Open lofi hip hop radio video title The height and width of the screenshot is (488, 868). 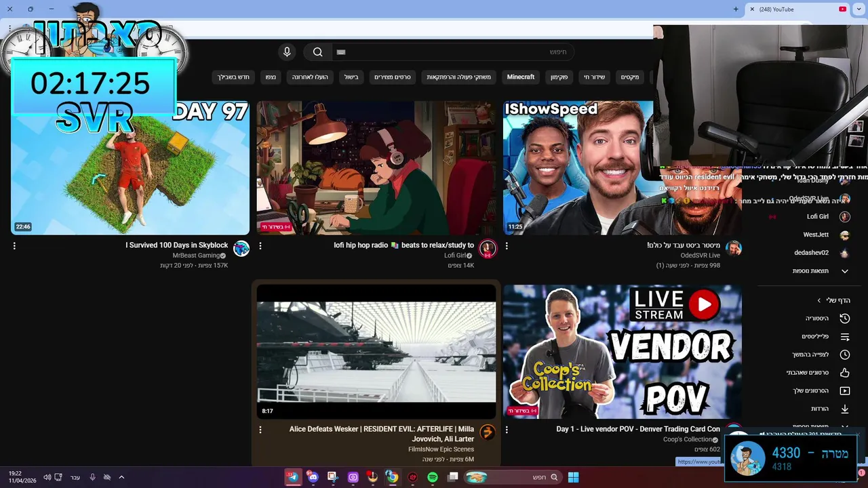click(x=404, y=245)
